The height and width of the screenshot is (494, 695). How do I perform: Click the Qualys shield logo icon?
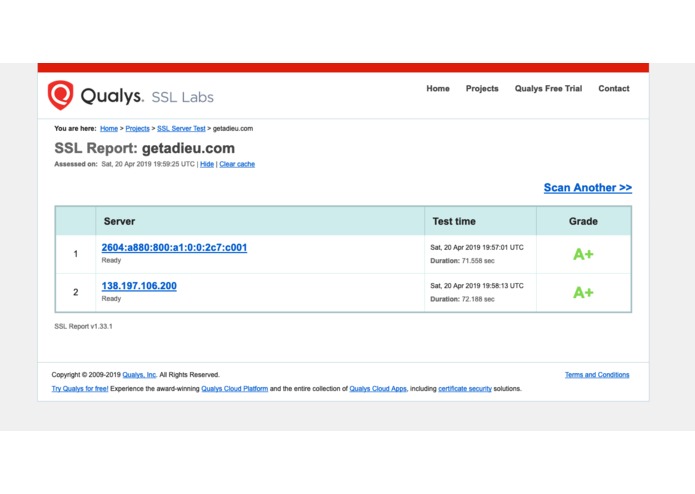click(x=60, y=95)
